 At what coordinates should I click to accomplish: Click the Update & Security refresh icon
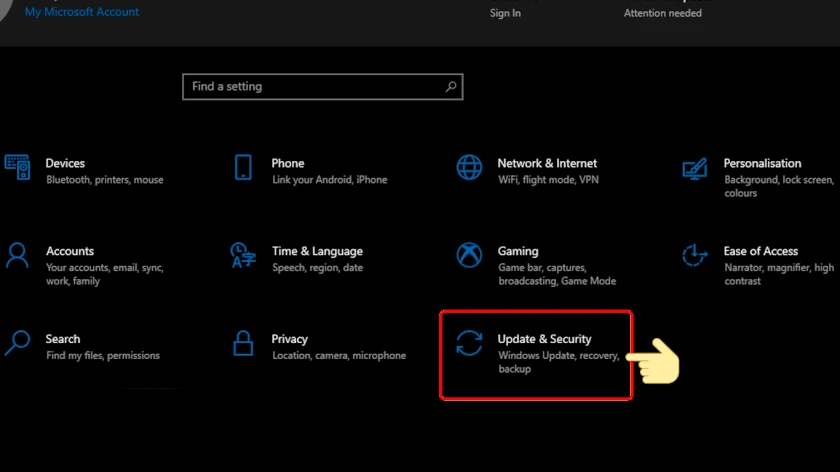[469, 343]
